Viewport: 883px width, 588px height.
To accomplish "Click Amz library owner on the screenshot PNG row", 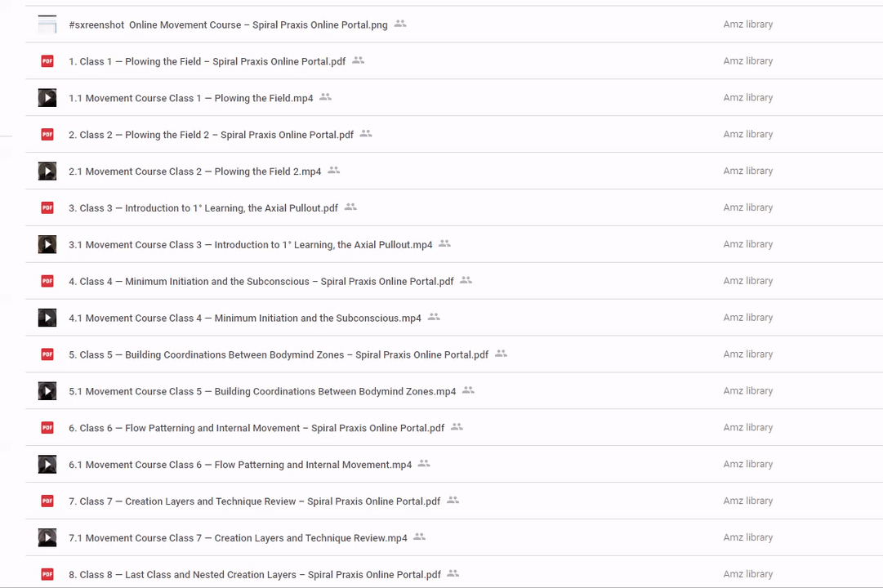I will [x=747, y=24].
